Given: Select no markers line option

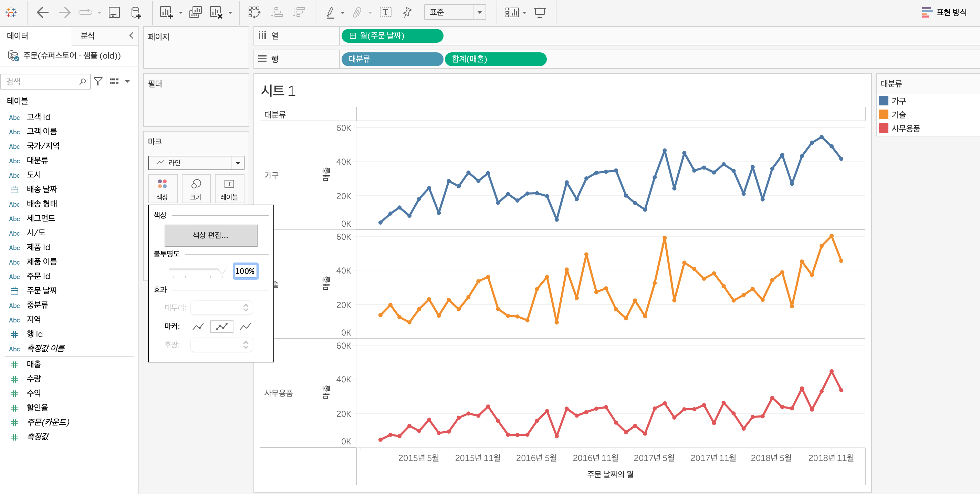Looking at the screenshot, I should 246,327.
